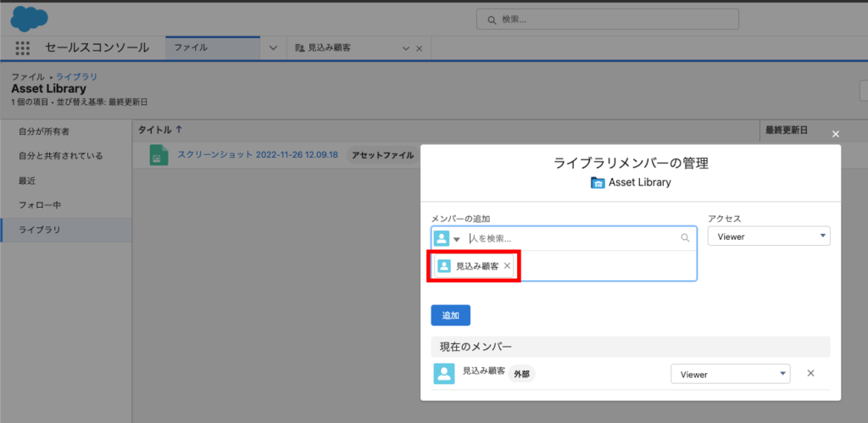Click the screenshot file image icon
Viewport: 868px width, 423px height.
159,155
